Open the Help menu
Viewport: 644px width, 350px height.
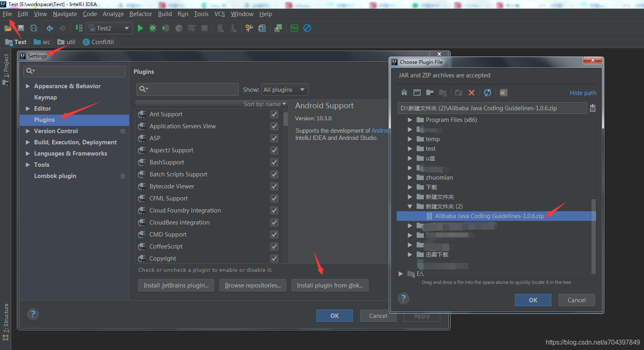click(x=266, y=14)
